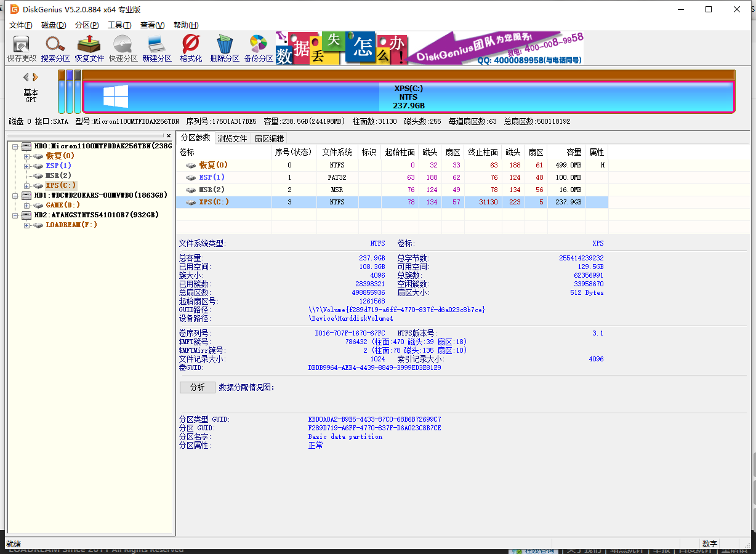
Task: Click the 分析 button
Action: click(x=198, y=388)
